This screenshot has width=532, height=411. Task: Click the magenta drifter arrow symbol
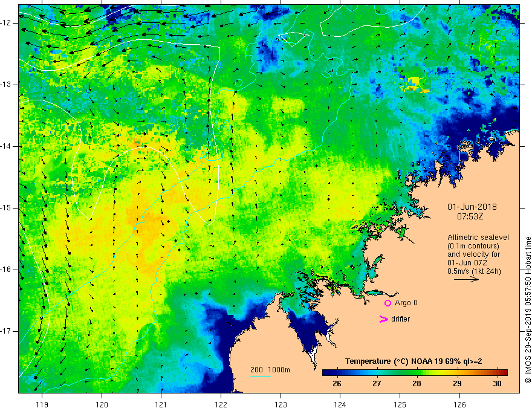click(383, 319)
